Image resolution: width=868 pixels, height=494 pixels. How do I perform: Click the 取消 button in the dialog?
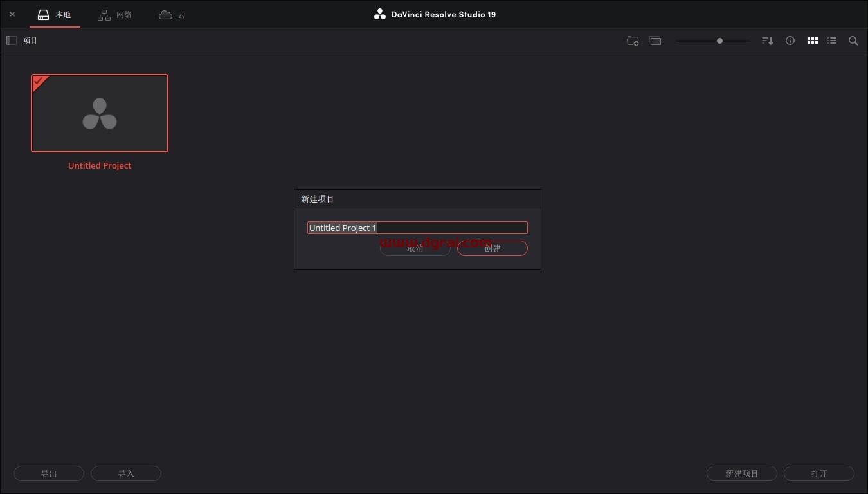415,248
